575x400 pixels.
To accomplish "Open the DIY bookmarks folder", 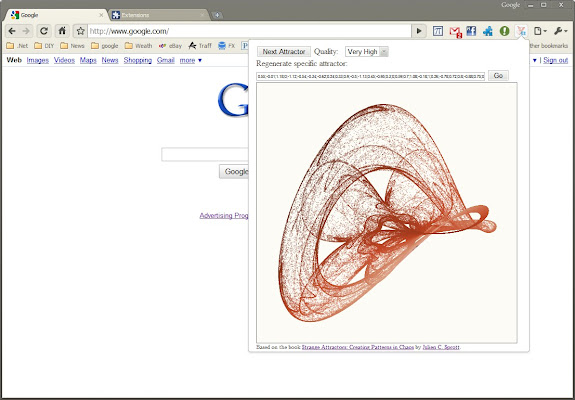I will (x=44, y=46).
